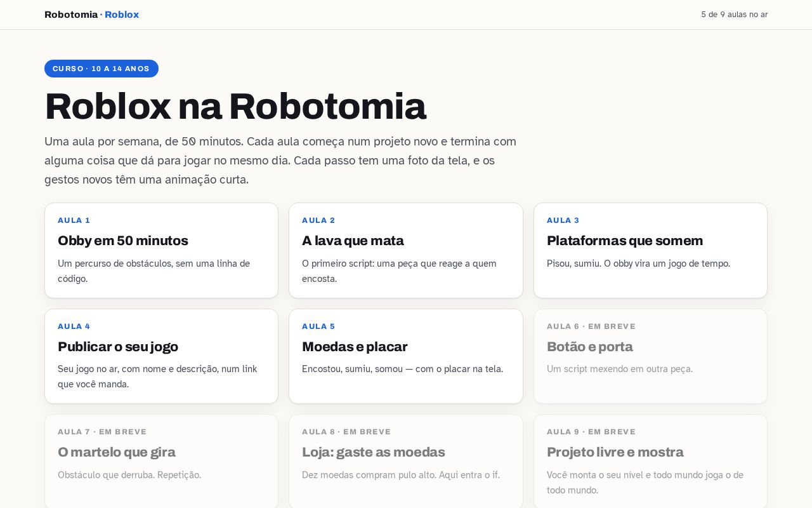Click the intro paragraph starting 'Uma aula por semana'

[x=280, y=161]
